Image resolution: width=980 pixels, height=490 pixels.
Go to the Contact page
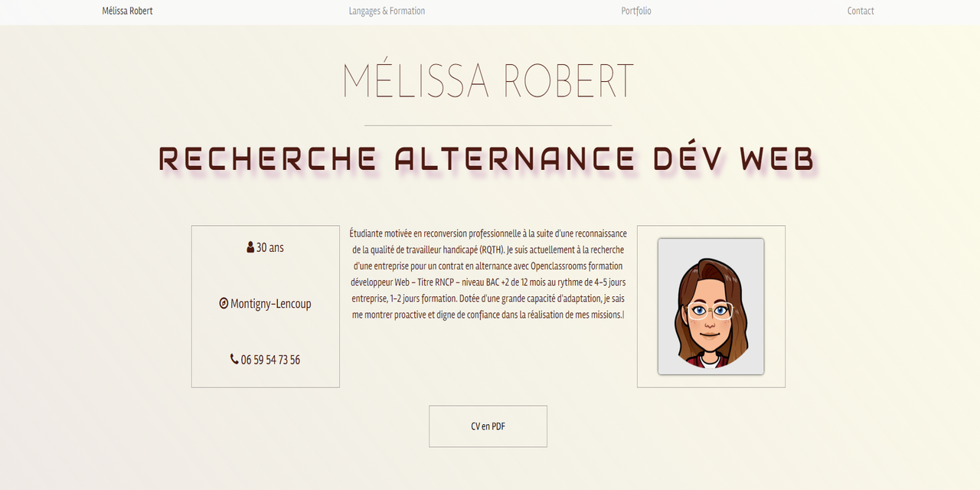coord(860,11)
